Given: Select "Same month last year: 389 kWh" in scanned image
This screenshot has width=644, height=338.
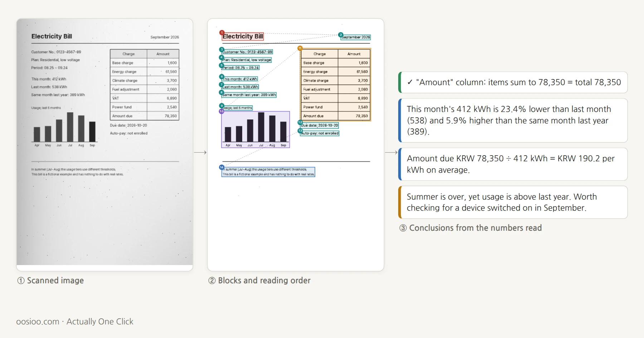Looking at the screenshot, I should tap(58, 95).
